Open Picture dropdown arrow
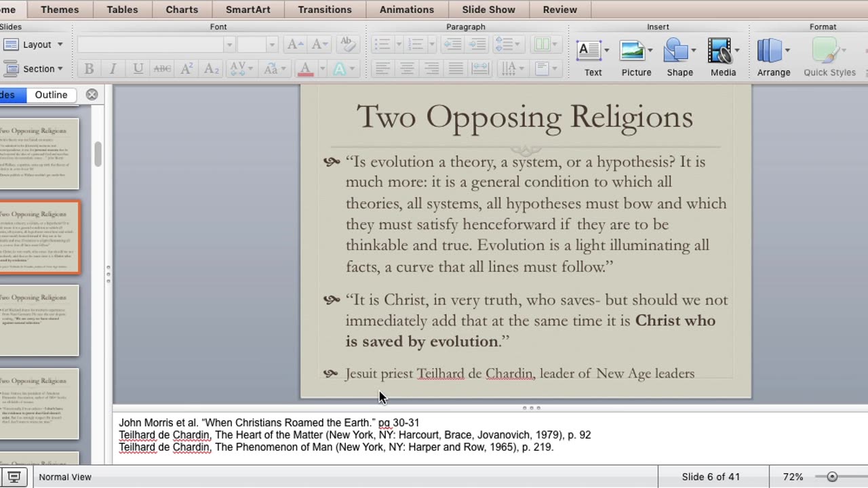Screen dimensions: 868x488 [650, 50]
